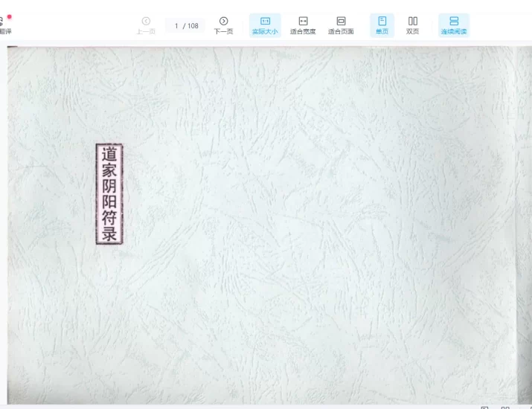Switch to double page (双页) view icon
The width and height of the screenshot is (532, 409).
pyautogui.click(x=412, y=21)
